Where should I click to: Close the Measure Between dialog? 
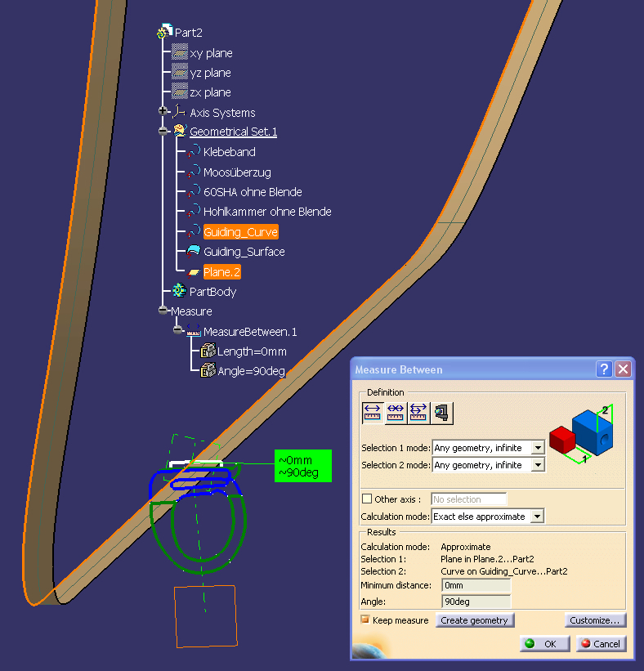[x=623, y=369]
